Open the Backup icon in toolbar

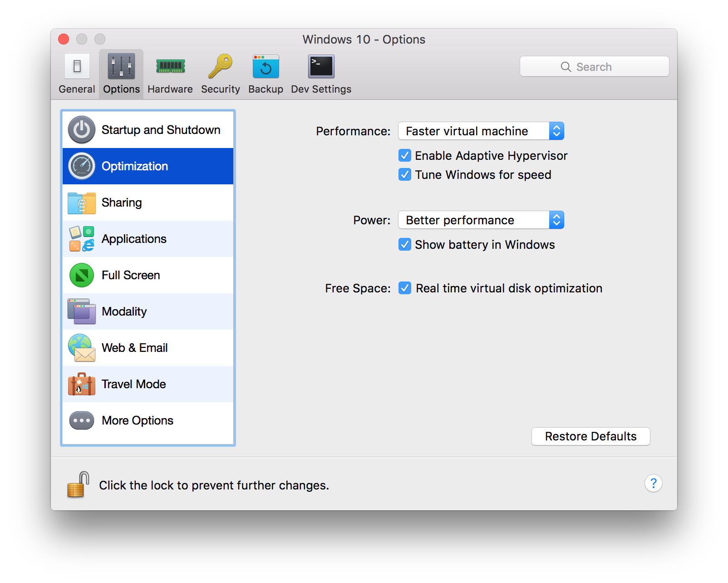(x=266, y=67)
